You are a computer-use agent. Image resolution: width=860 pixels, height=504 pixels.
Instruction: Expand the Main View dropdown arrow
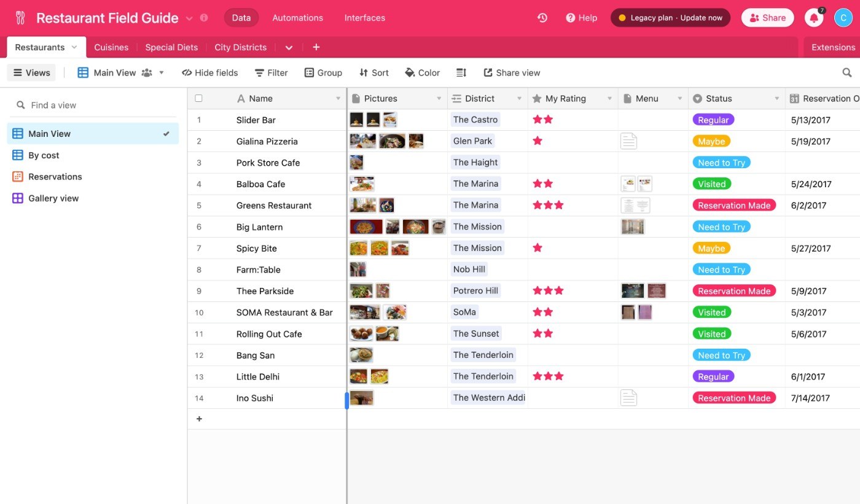(x=162, y=72)
